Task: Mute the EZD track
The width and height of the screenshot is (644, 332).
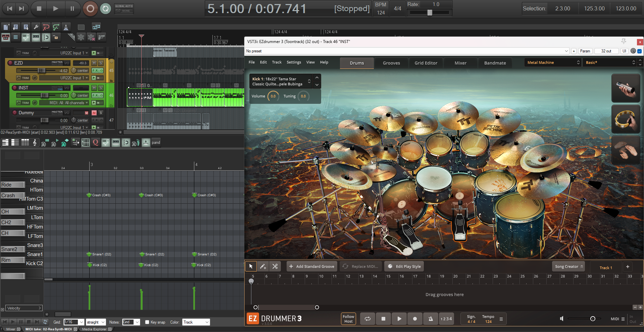Action: [x=94, y=63]
